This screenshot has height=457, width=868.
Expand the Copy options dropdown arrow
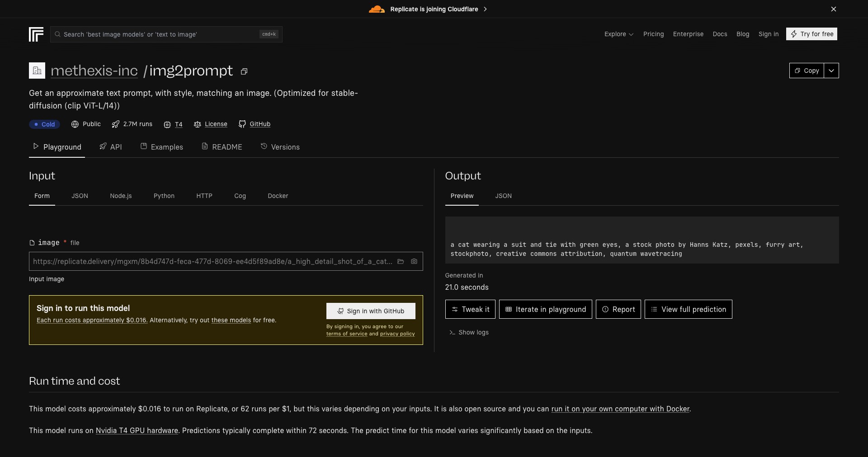coord(831,71)
